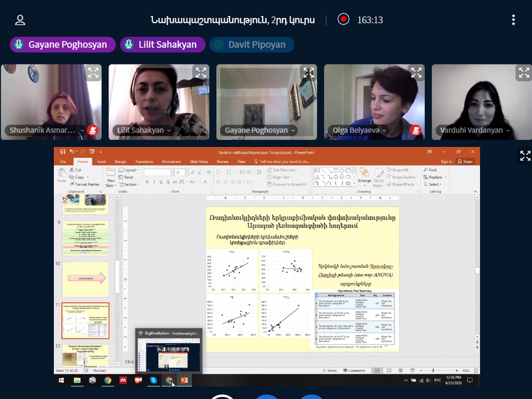The image size is (532, 399).
Task: Click the Comments button in status bar
Action: 354,370
